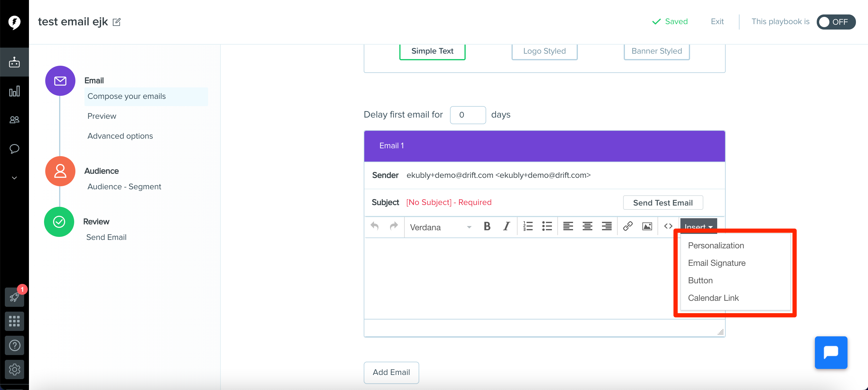Insert a bulleted list

[x=547, y=226]
